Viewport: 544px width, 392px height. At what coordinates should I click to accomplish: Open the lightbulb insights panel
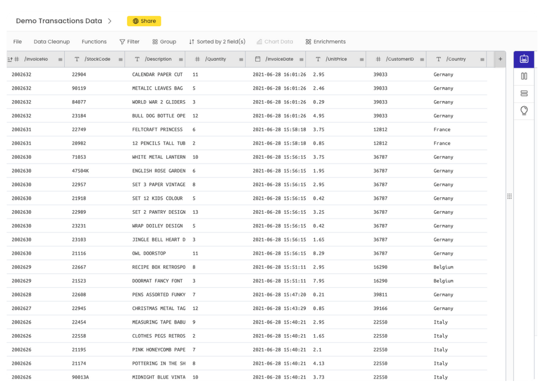tap(523, 110)
